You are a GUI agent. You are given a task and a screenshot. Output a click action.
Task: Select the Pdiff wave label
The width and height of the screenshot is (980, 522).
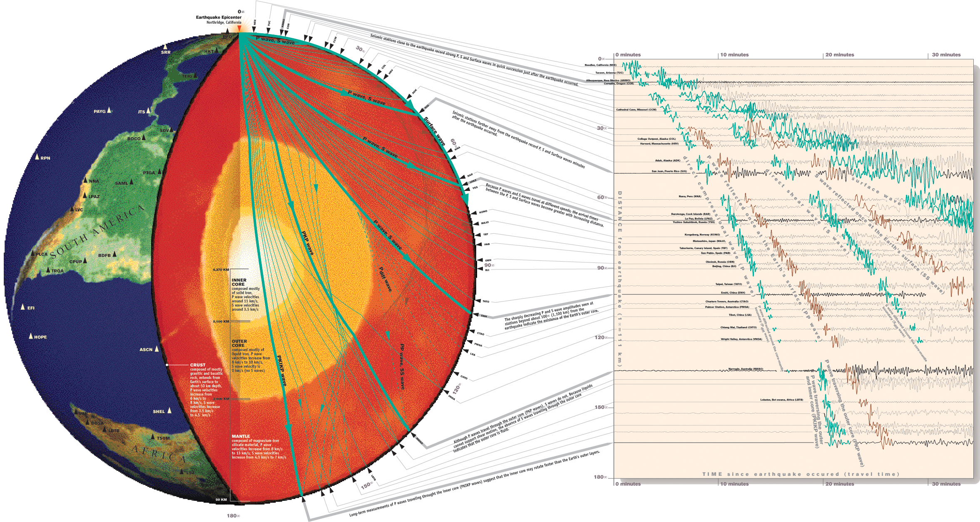pyautogui.click(x=385, y=279)
